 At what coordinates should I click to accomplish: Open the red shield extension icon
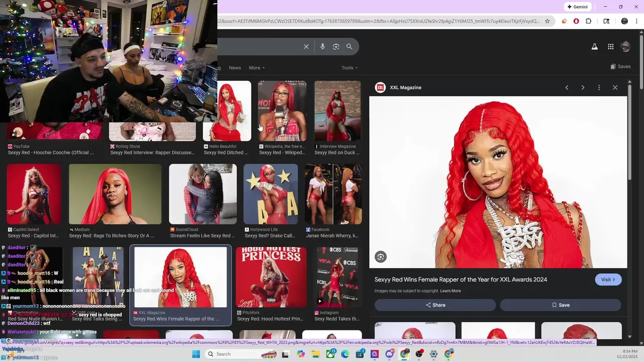pyautogui.click(x=576, y=21)
